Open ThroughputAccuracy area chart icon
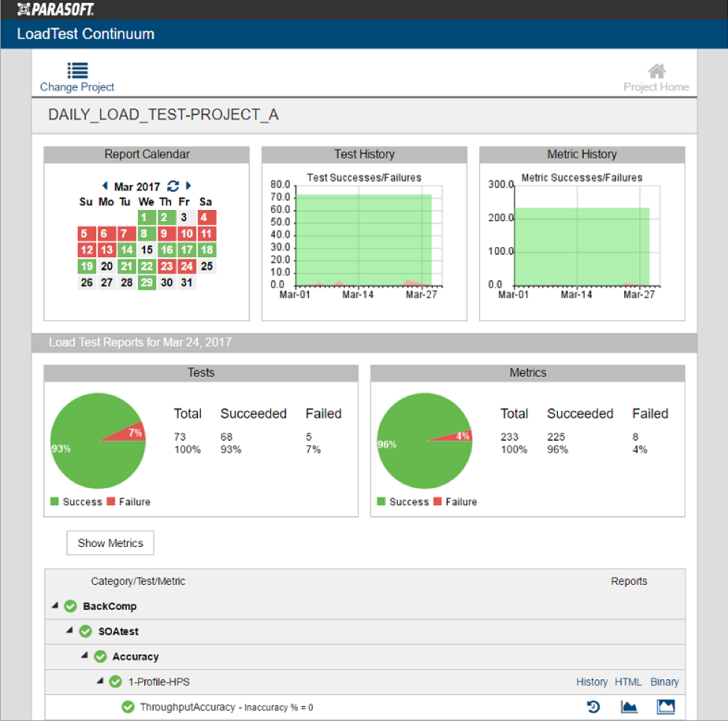This screenshot has height=721, width=728. click(x=629, y=707)
